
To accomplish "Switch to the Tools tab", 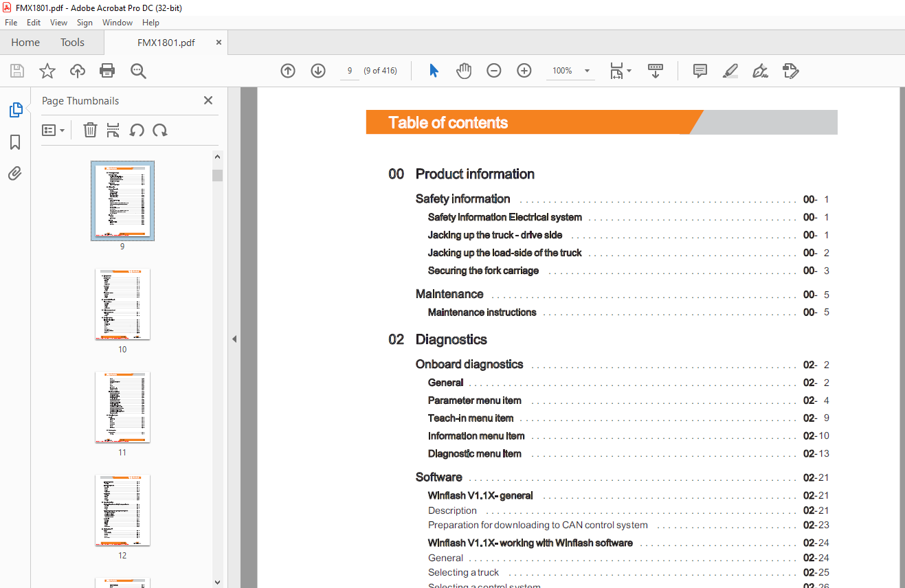I will pos(72,43).
